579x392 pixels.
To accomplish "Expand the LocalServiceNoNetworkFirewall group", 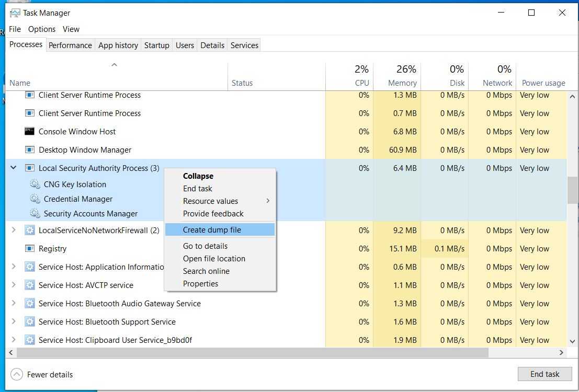I will 14,230.
